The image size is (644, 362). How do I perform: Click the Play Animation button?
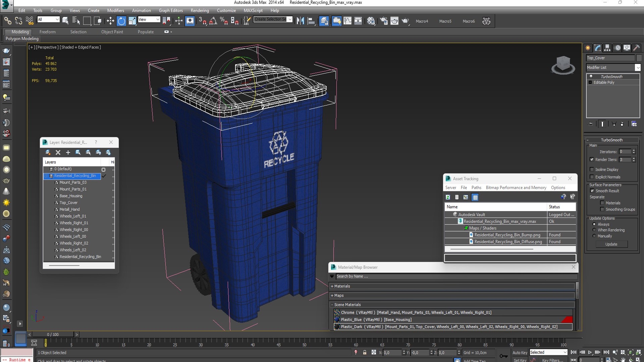coord(590,352)
